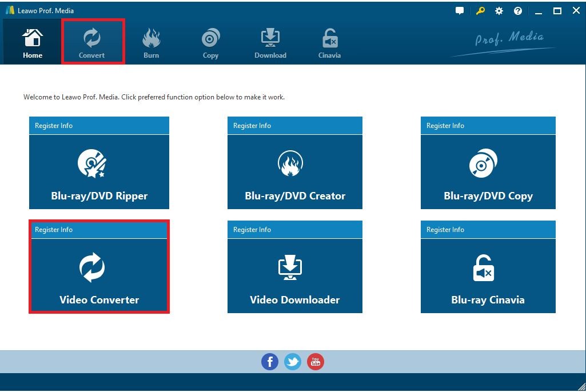Open the Convert tab in top toolbar
The width and height of the screenshot is (586, 392).
(x=92, y=43)
